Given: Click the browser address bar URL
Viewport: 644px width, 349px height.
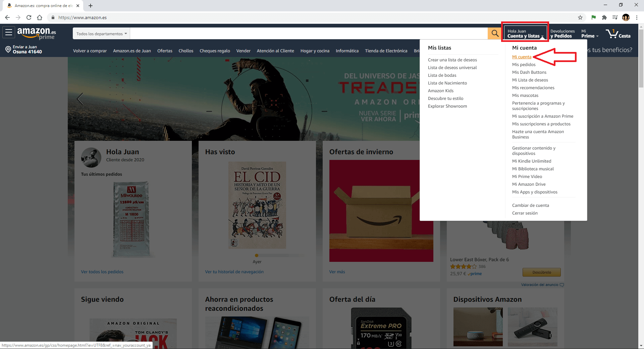Looking at the screenshot, I should pyautogui.click(x=83, y=17).
